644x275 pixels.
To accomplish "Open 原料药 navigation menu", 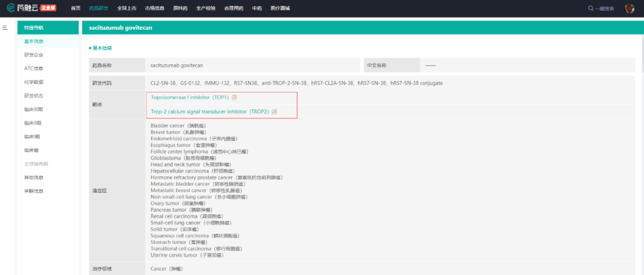I will pyautogui.click(x=180, y=8).
